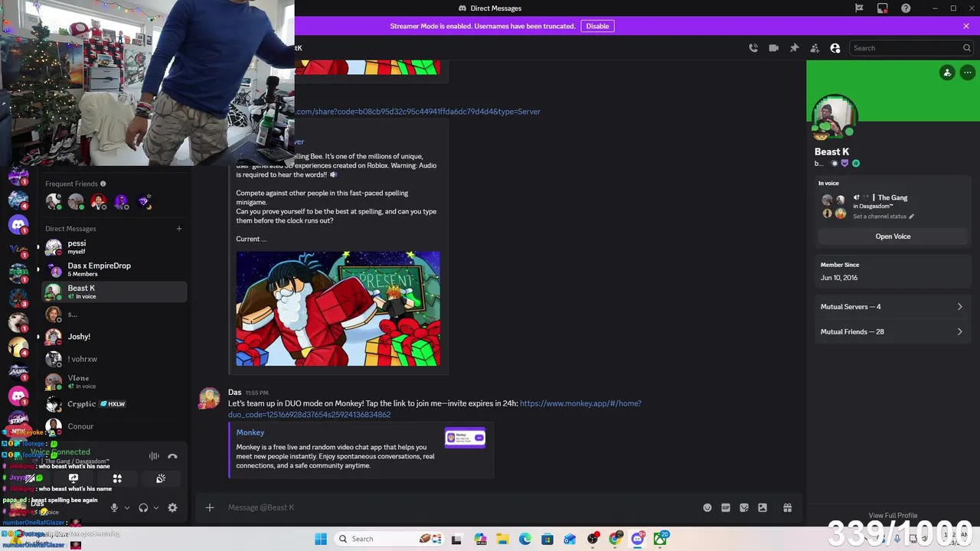Open the emoji picker
Screen dimensions: 980x551
[707, 507]
